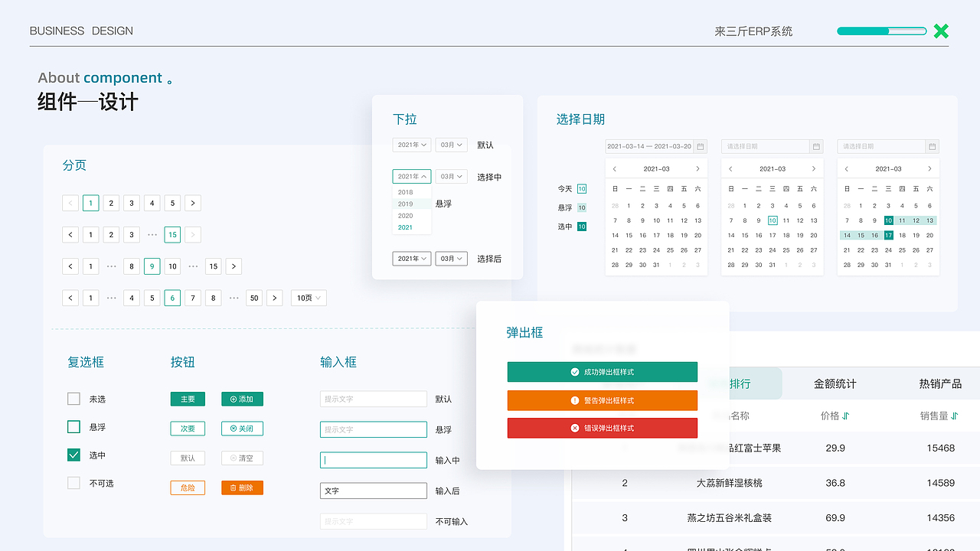
Task: Sort by the 价格 column sort icon
Action: 846,416
